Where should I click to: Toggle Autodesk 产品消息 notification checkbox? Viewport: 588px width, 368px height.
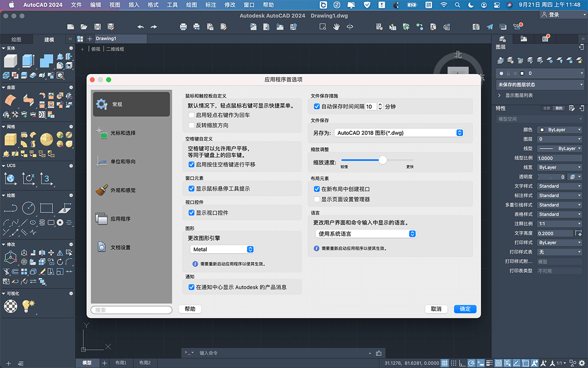click(x=192, y=287)
